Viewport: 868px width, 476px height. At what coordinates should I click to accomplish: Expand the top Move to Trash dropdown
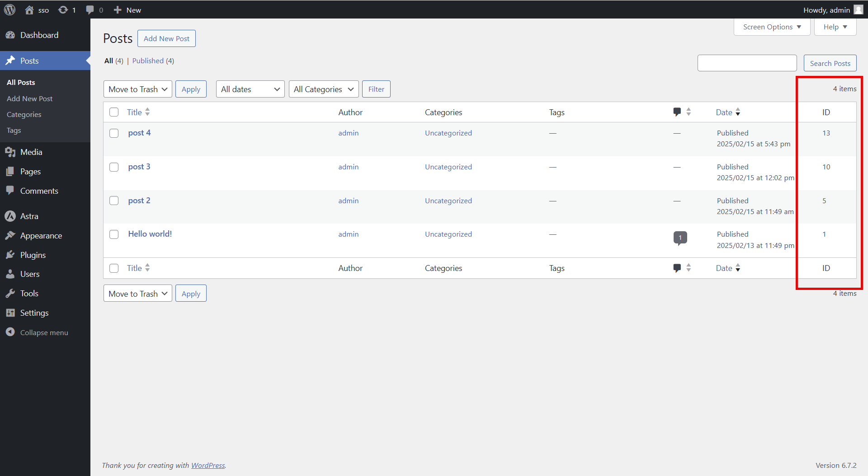137,89
